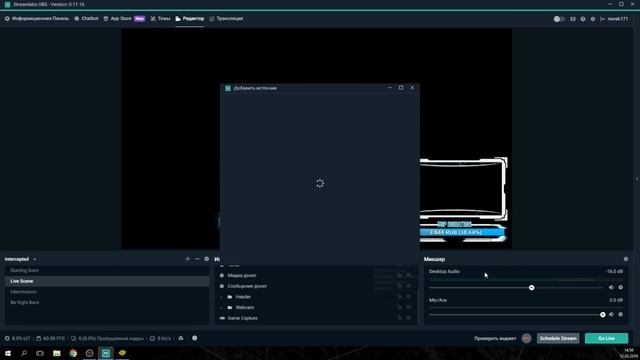This screenshot has height=360, width=640.
Task: Toggle visibility of Header folder
Action: coord(409,297)
